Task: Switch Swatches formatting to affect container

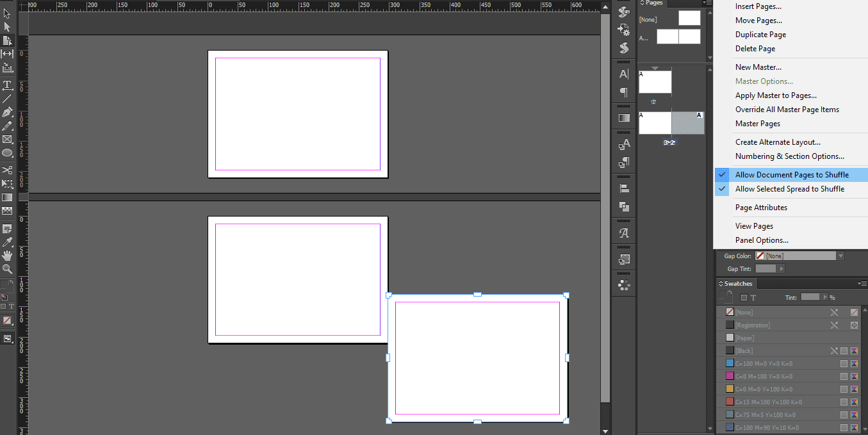Action: pos(744,297)
